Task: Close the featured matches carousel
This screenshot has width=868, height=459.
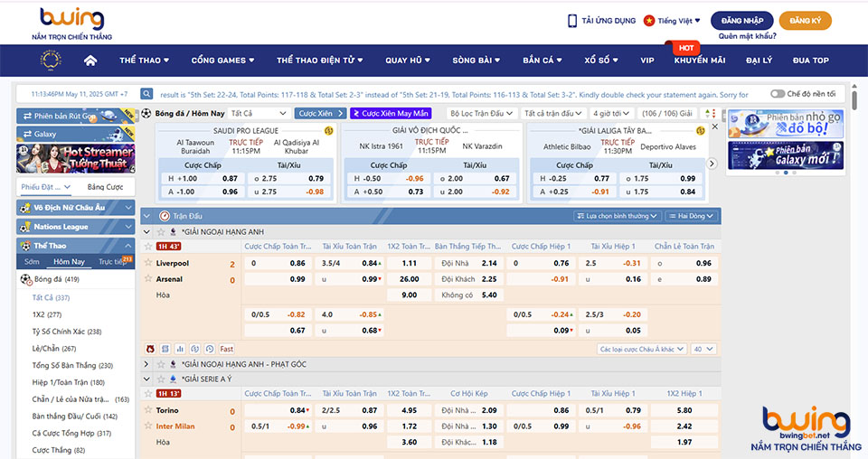Action: coord(715,127)
